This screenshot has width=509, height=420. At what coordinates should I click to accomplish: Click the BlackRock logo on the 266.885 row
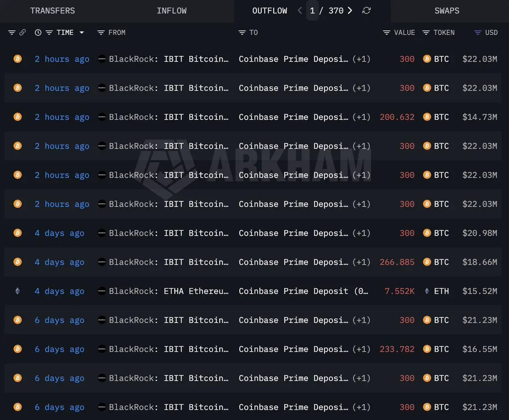[102, 262]
